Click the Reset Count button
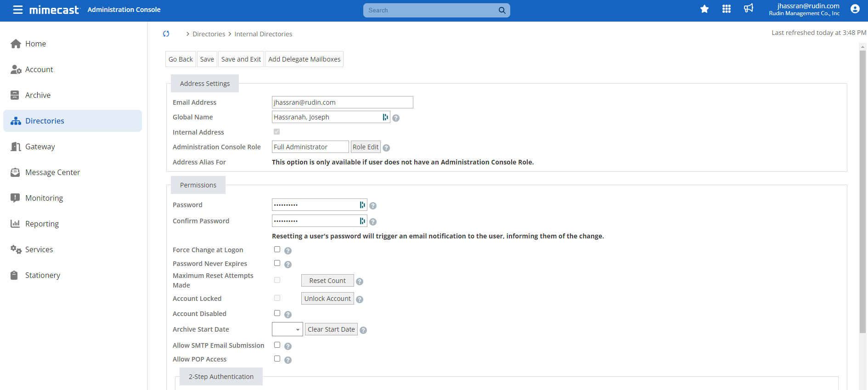Viewport: 868px width, 390px height. (327, 281)
